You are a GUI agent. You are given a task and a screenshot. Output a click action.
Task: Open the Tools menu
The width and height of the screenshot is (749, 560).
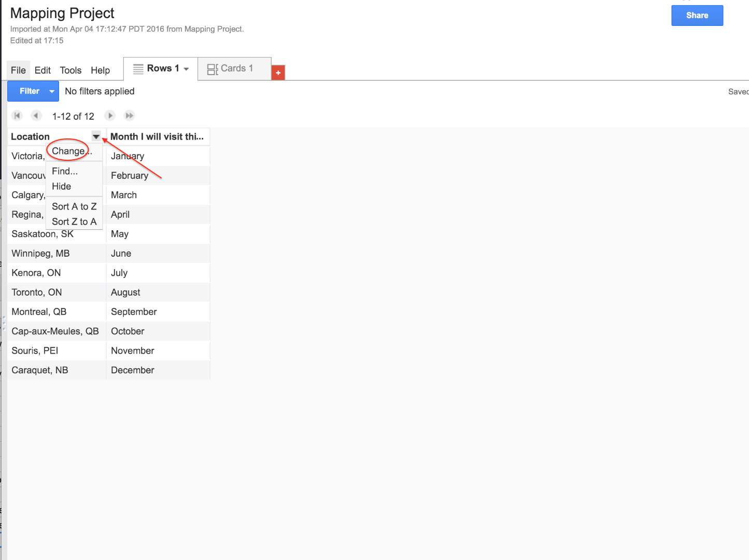pyautogui.click(x=70, y=70)
